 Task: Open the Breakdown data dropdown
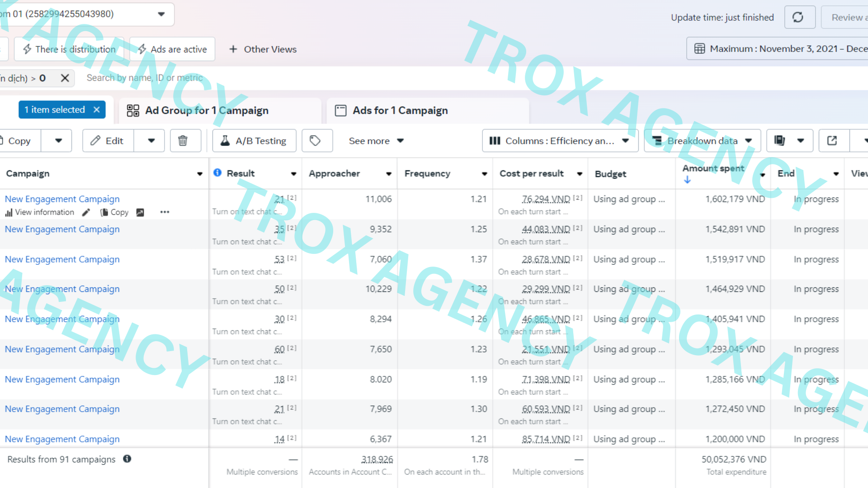(703, 141)
